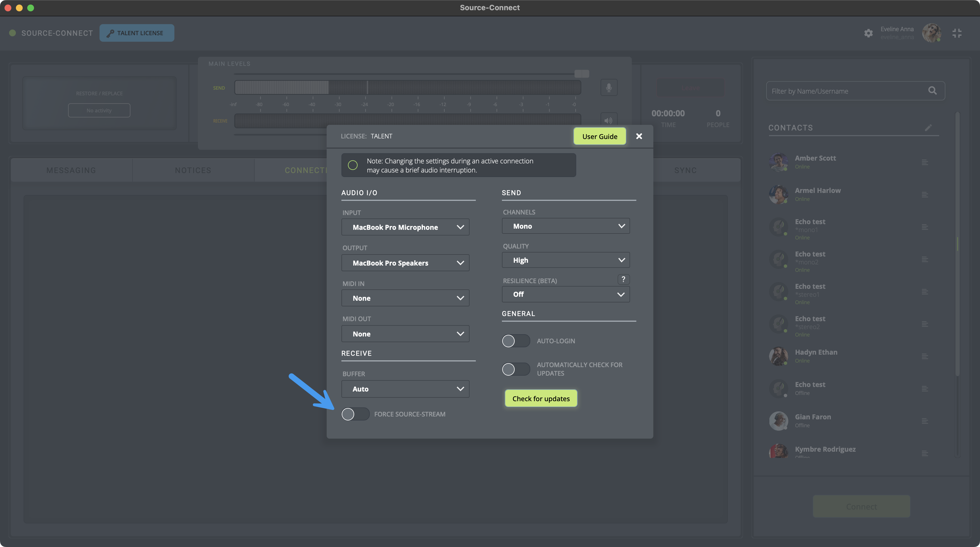Image resolution: width=980 pixels, height=547 pixels.
Task: Click the User Guide button
Action: coord(599,136)
